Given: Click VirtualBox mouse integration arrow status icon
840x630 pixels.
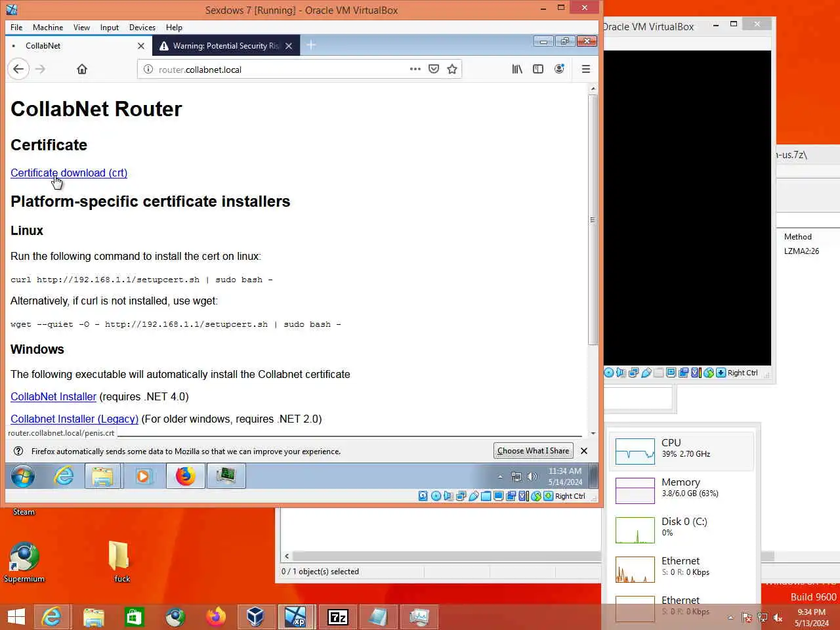Looking at the screenshot, I should point(548,496).
